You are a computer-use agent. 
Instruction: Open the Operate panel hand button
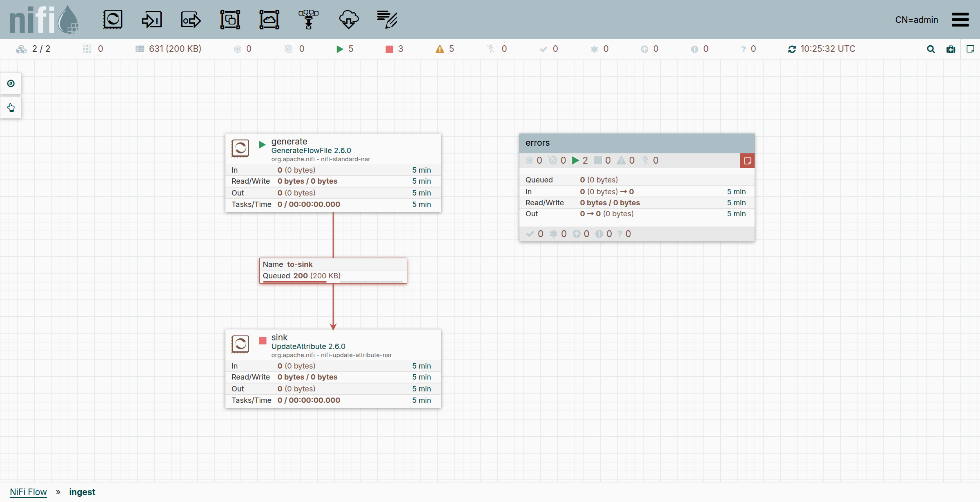coord(11,108)
